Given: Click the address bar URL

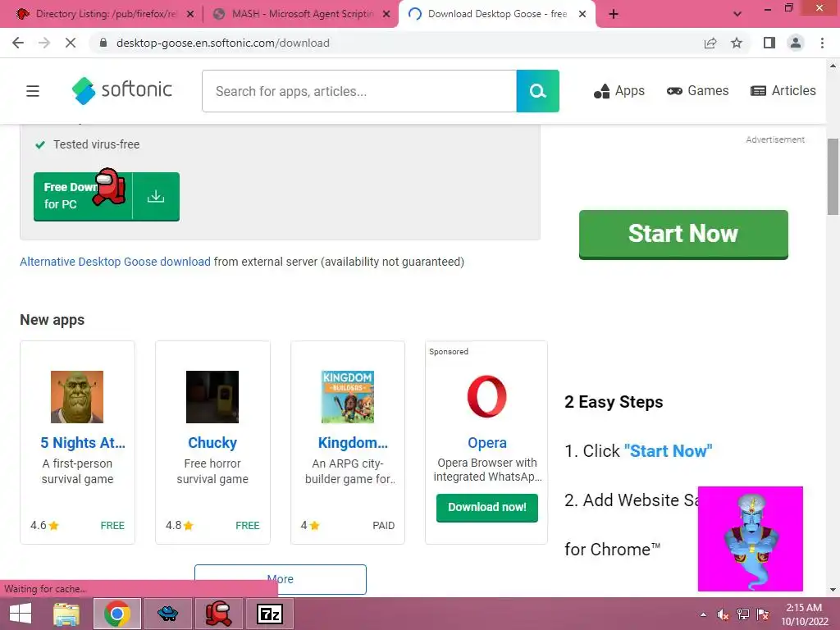Looking at the screenshot, I should tap(223, 43).
